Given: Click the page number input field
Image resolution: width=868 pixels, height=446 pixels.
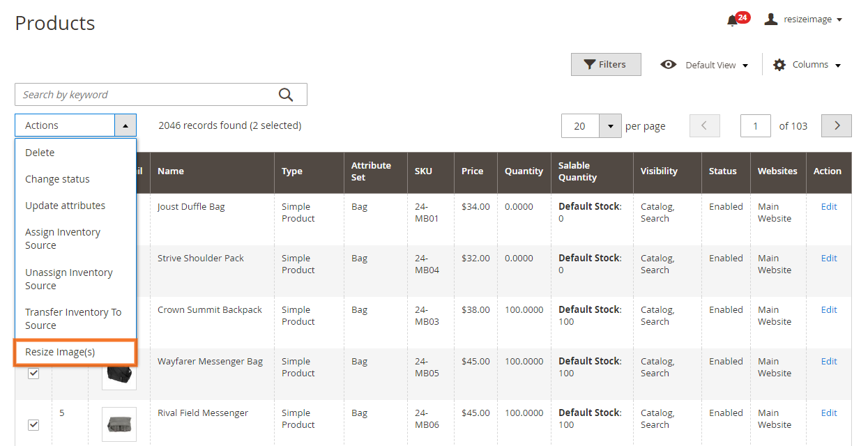Looking at the screenshot, I should pyautogui.click(x=756, y=125).
